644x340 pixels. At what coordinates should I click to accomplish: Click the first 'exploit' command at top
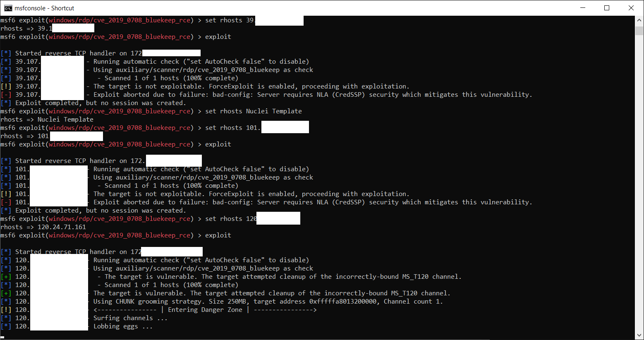coord(218,37)
